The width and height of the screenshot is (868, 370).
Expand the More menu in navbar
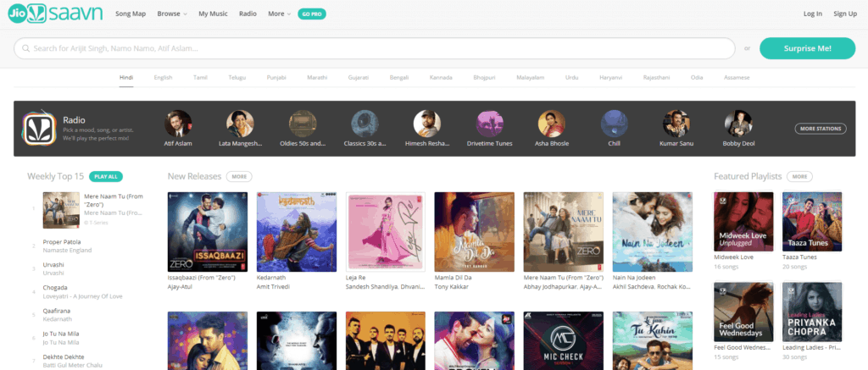point(279,14)
